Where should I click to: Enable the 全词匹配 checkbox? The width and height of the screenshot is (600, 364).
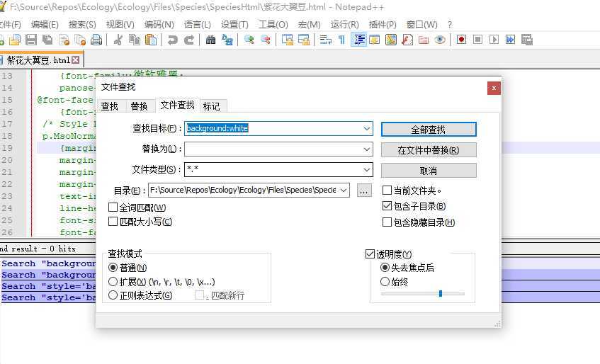point(113,207)
